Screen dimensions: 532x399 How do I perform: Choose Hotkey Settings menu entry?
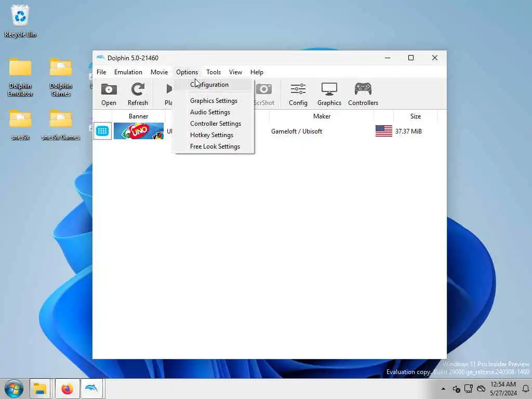pyautogui.click(x=214, y=135)
